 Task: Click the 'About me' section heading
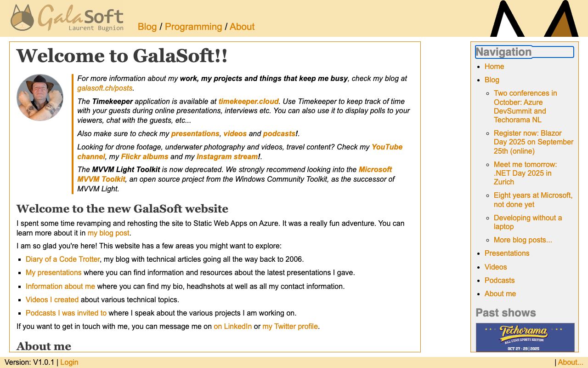pyautogui.click(x=44, y=346)
